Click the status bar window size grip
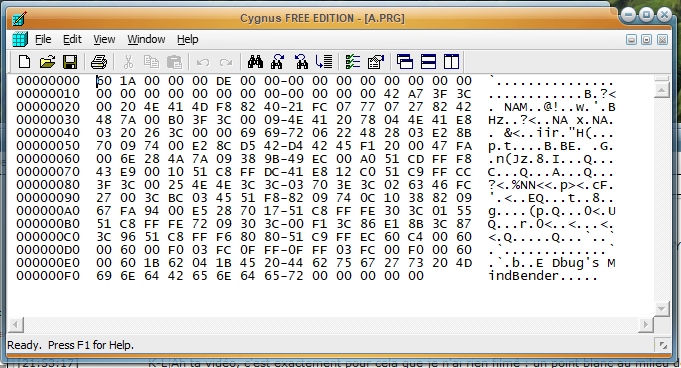Viewport: 681px width, 368px height. tap(663, 345)
